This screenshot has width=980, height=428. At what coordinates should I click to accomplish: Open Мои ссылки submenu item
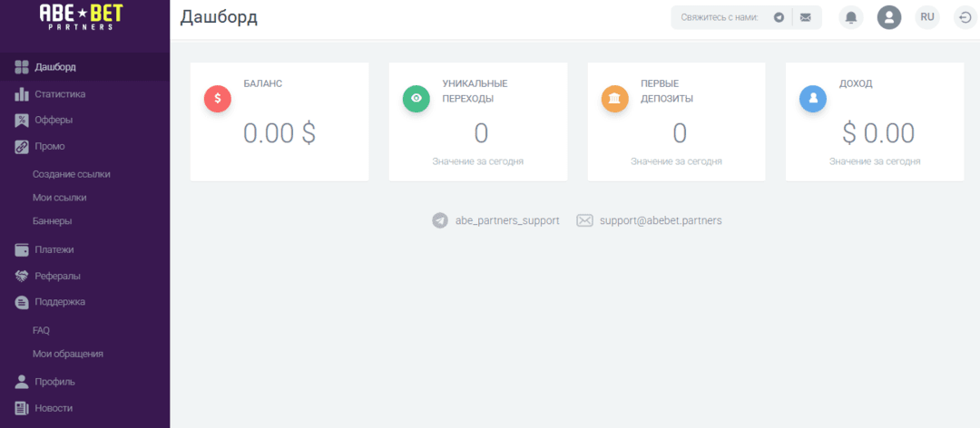point(59,198)
